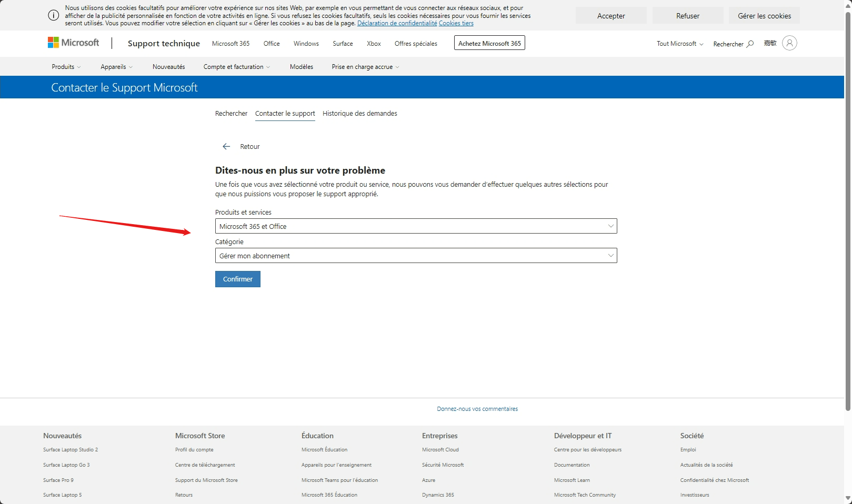Click the Confirmer button
The width and height of the screenshot is (852, 504).
[x=238, y=279]
